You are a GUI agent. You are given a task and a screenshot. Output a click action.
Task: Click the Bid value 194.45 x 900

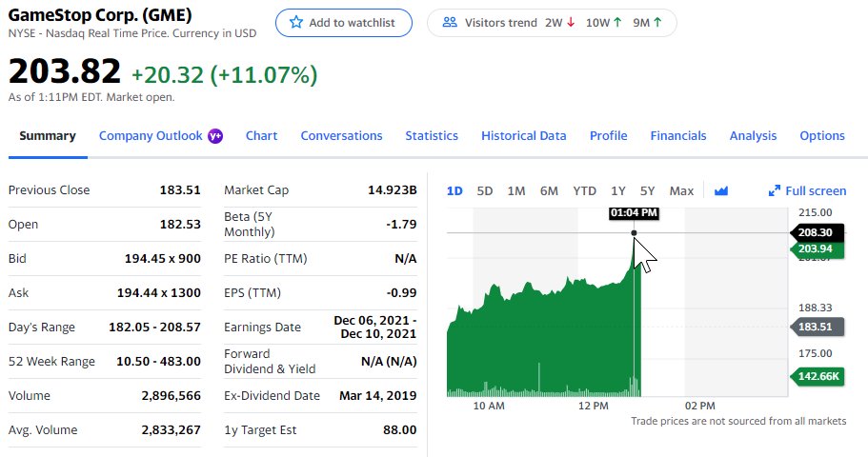point(163,258)
